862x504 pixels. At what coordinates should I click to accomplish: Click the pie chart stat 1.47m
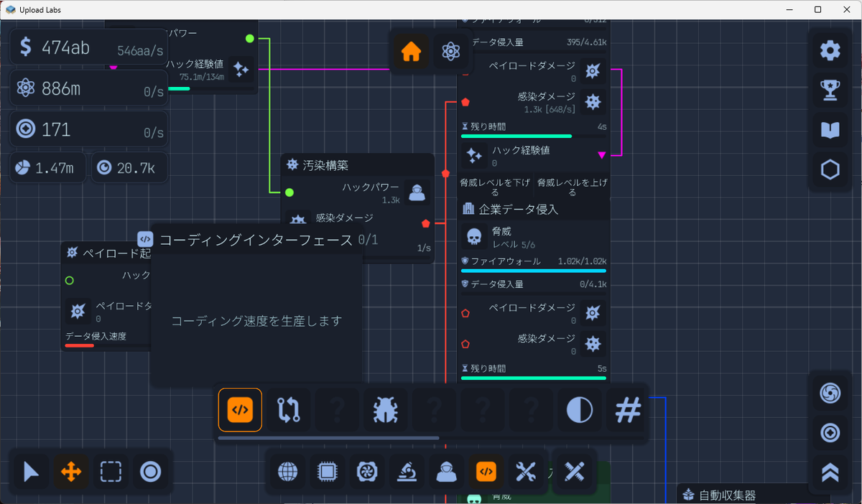pyautogui.click(x=48, y=168)
